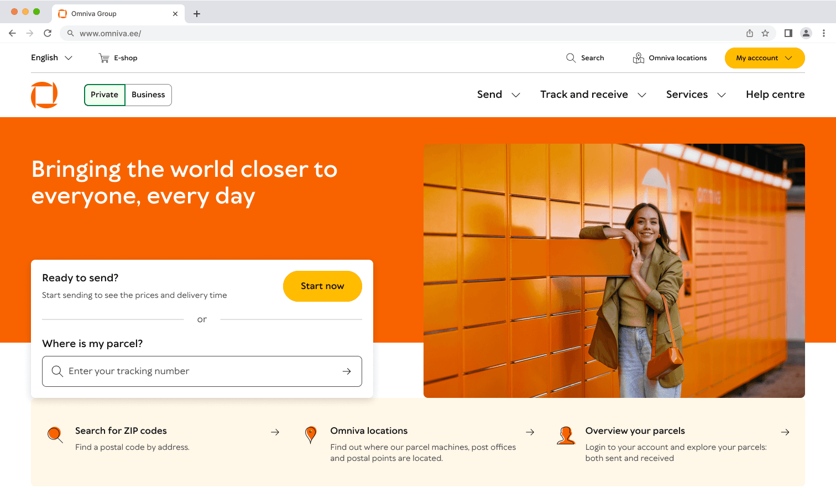Open Track and receive menu
836x504 pixels.
pos(593,95)
